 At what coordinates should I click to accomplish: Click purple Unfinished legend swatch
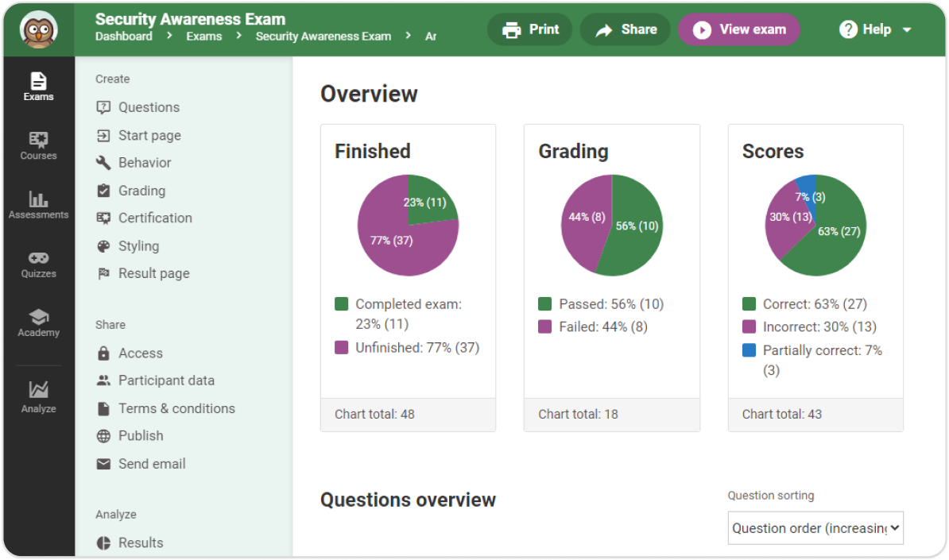point(341,347)
